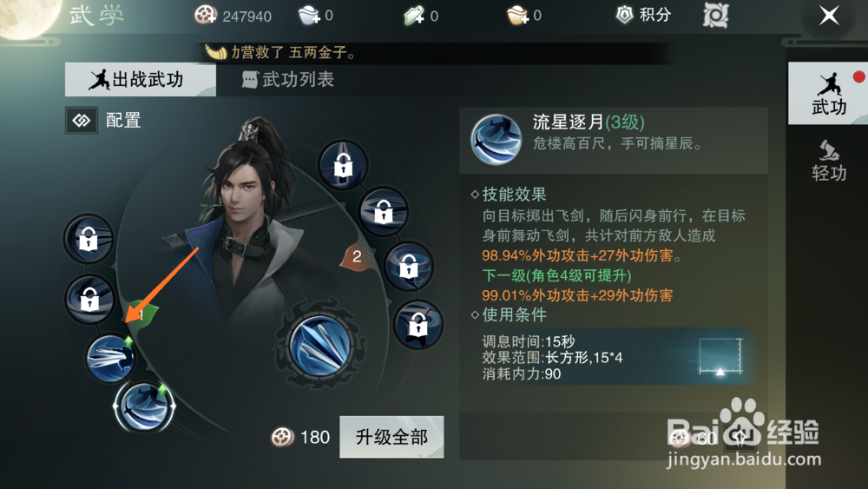Switch to skill set number 2

pos(357,256)
